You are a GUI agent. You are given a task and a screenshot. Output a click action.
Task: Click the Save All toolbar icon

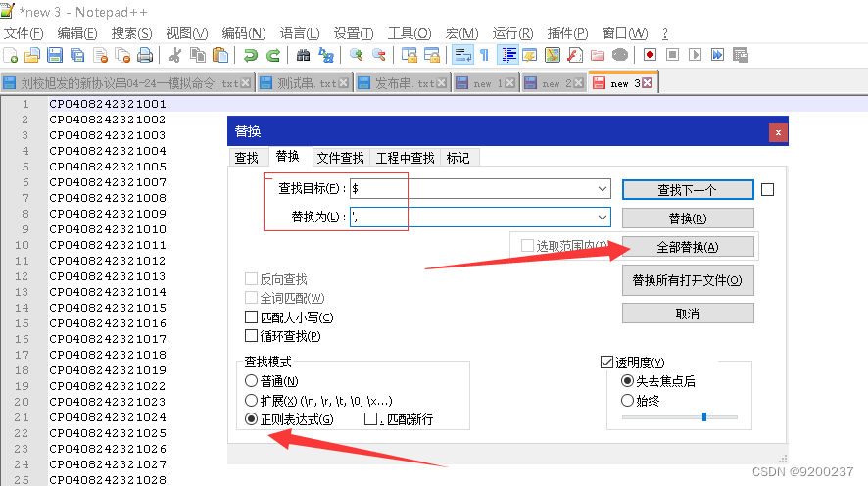tap(77, 55)
